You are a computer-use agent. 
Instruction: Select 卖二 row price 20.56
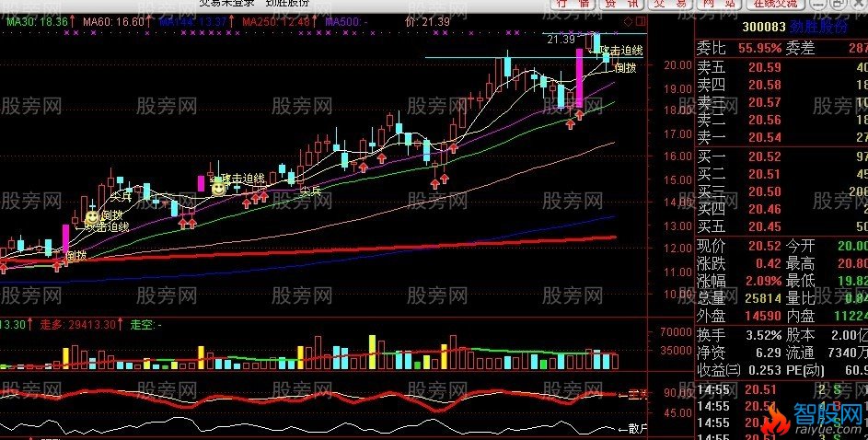pyautogui.click(x=765, y=120)
